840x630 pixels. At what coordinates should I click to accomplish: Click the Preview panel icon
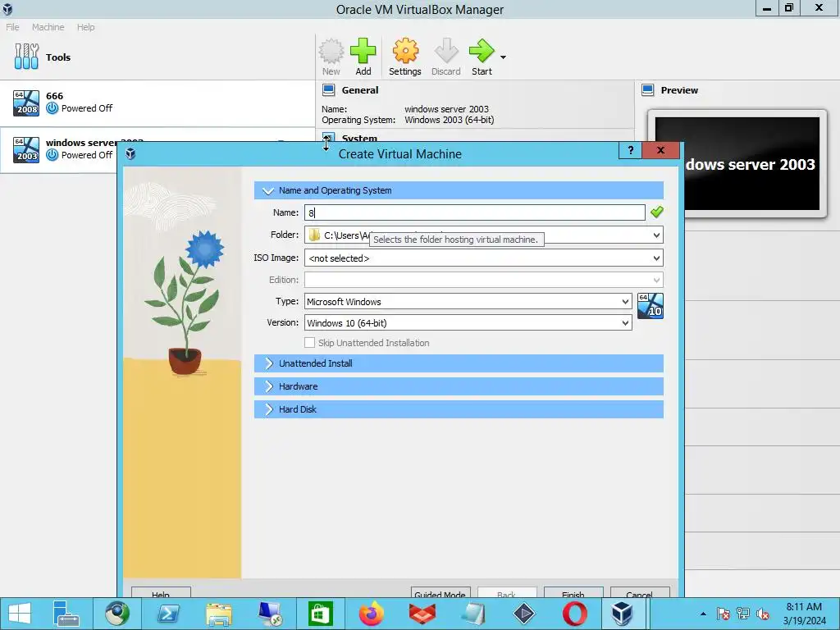coord(648,90)
